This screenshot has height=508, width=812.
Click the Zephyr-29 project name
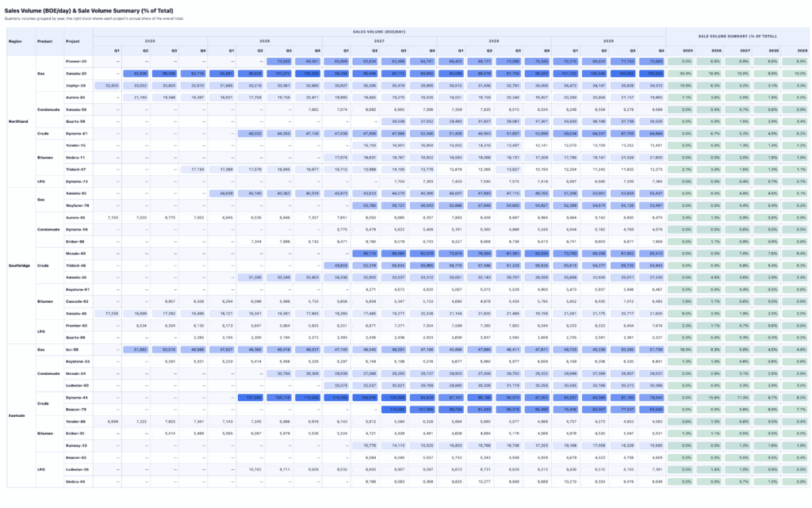[x=76, y=84]
